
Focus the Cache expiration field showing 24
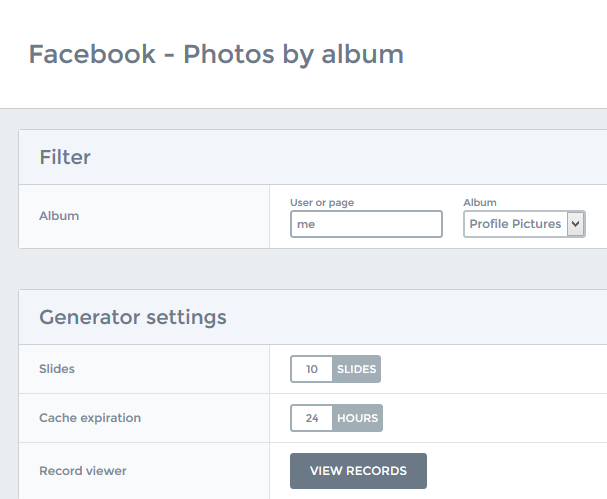pyautogui.click(x=312, y=418)
